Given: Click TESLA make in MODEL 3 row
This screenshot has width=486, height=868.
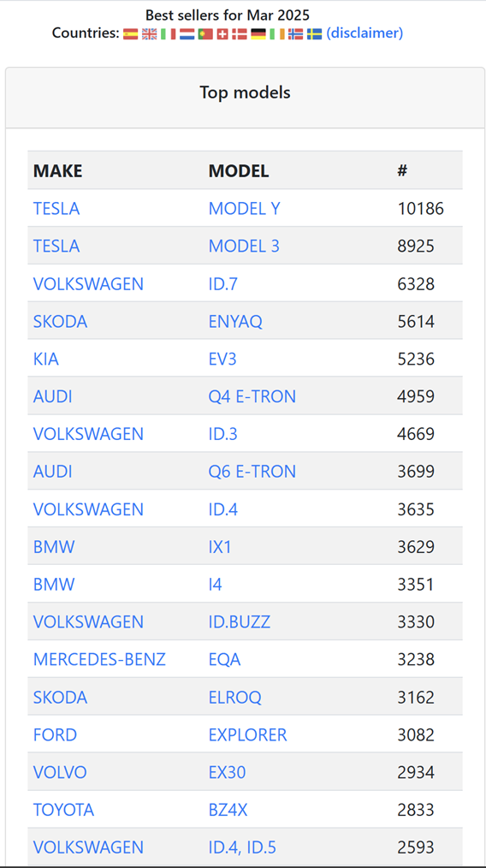Looking at the screenshot, I should (x=56, y=247).
